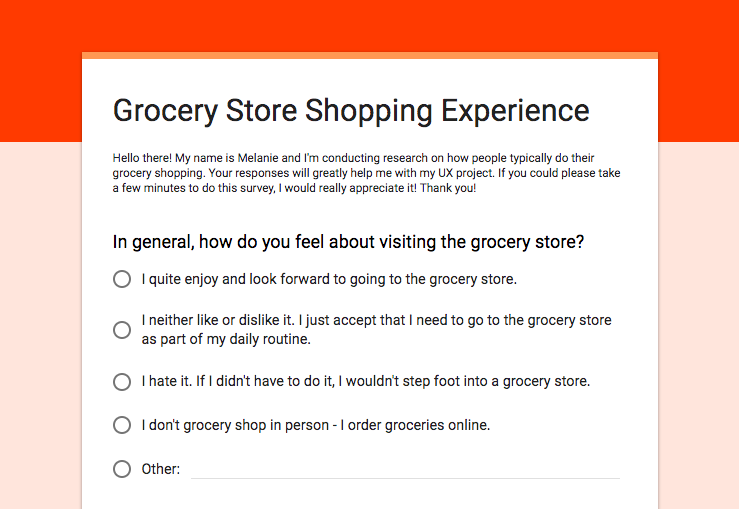Click the Other answer text field

pos(405,469)
